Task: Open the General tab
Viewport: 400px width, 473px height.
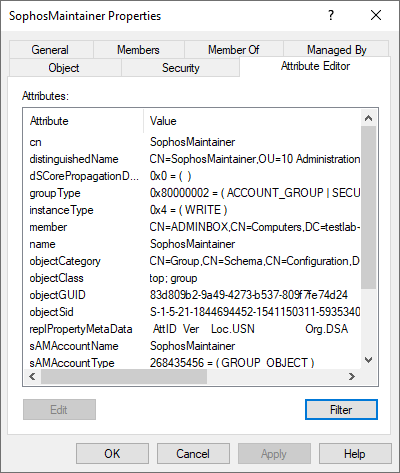Action: coord(51,50)
